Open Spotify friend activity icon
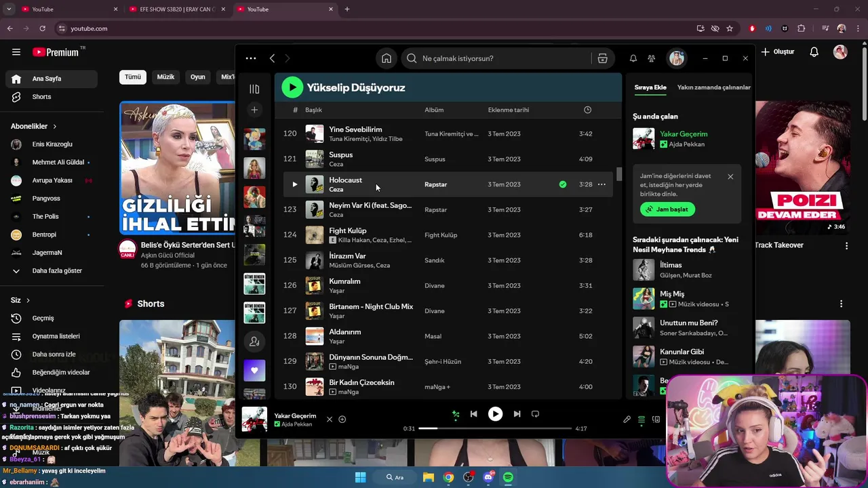The height and width of the screenshot is (488, 868). click(651, 58)
